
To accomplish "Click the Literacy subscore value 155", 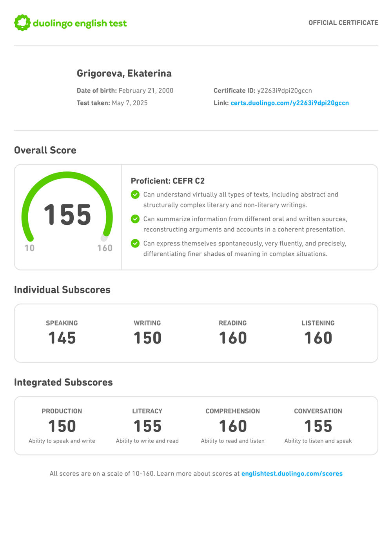I will pyautogui.click(x=147, y=426).
